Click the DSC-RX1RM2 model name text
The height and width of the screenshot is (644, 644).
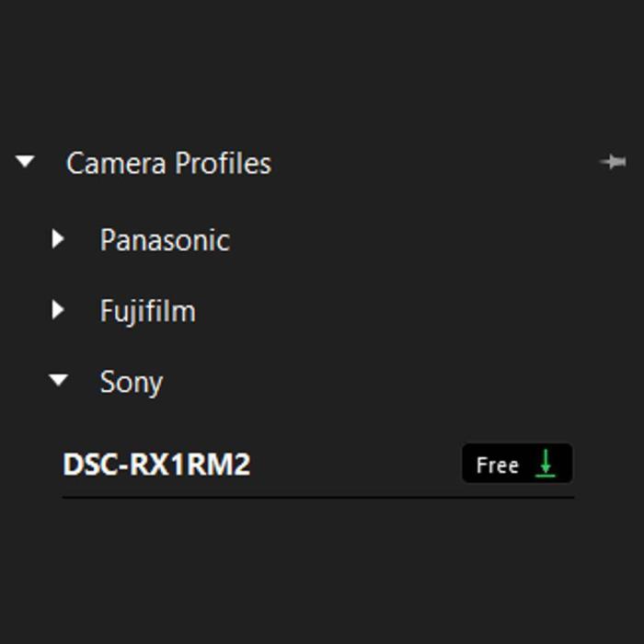click(x=156, y=465)
